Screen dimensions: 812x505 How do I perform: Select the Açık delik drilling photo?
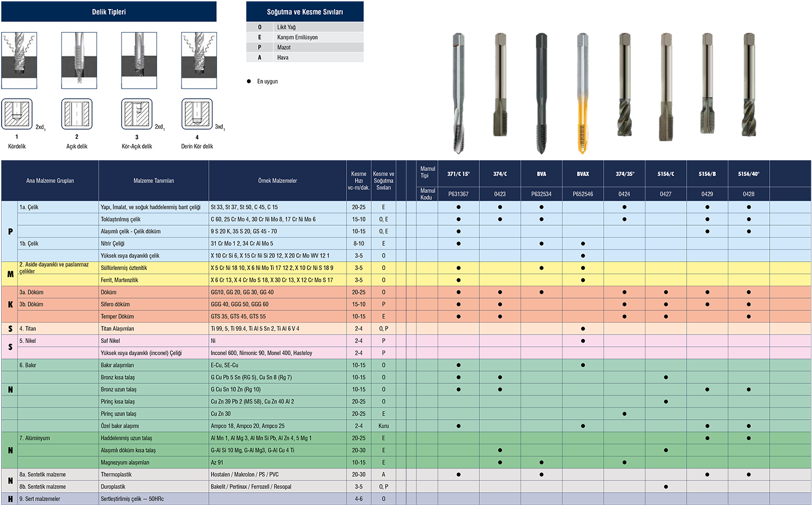pyautogui.click(x=79, y=60)
